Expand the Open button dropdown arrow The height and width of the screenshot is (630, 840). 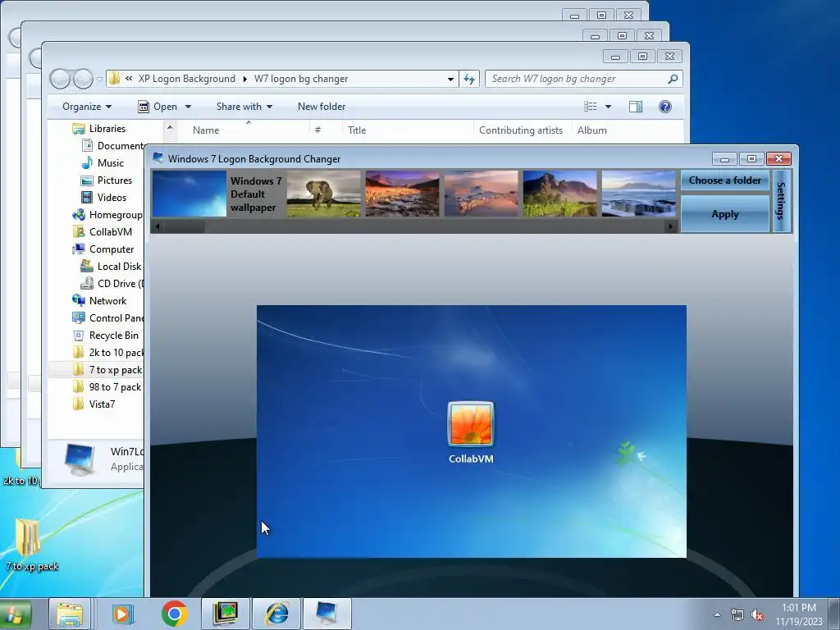click(x=188, y=107)
